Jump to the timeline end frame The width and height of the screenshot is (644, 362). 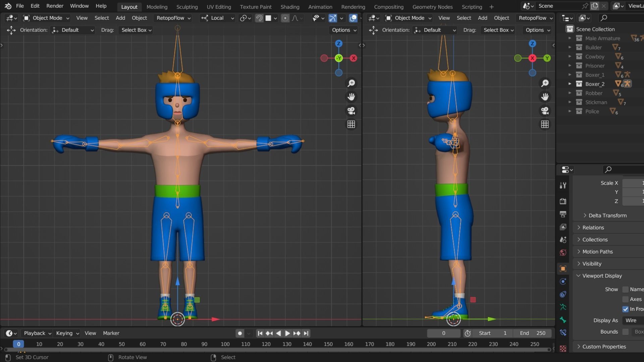pos(306,333)
